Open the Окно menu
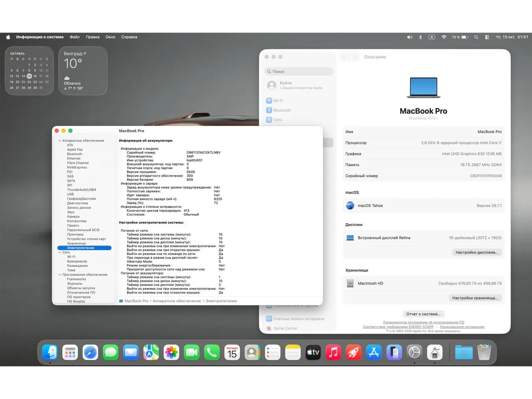Image resolution: width=532 pixels, height=399 pixels. tap(110, 37)
